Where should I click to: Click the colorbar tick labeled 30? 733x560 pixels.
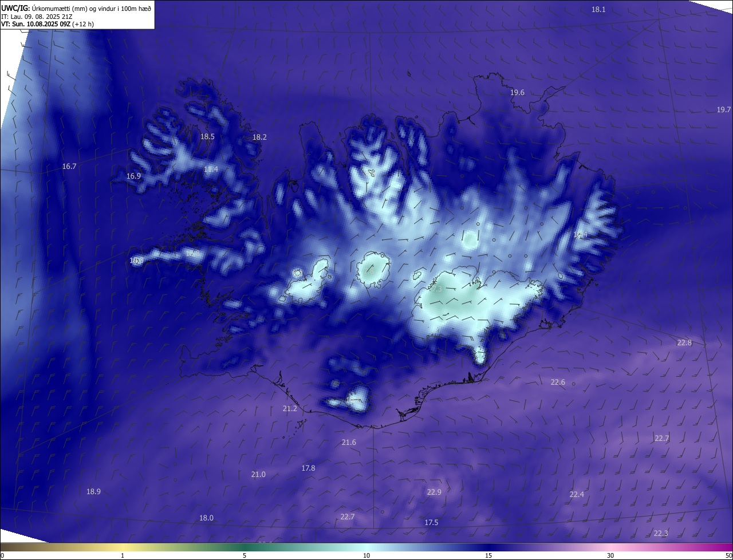[x=610, y=555]
